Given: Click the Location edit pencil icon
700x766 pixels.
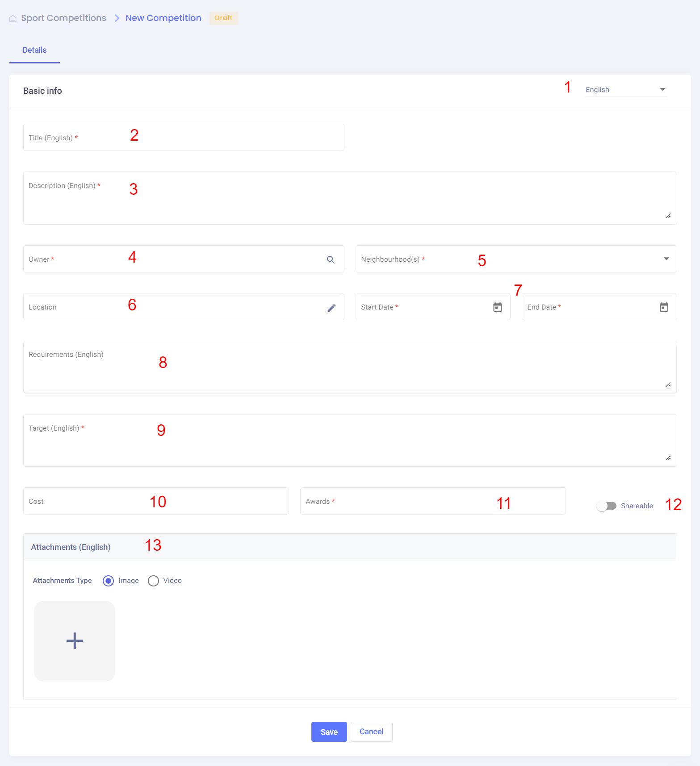Looking at the screenshot, I should coord(331,308).
